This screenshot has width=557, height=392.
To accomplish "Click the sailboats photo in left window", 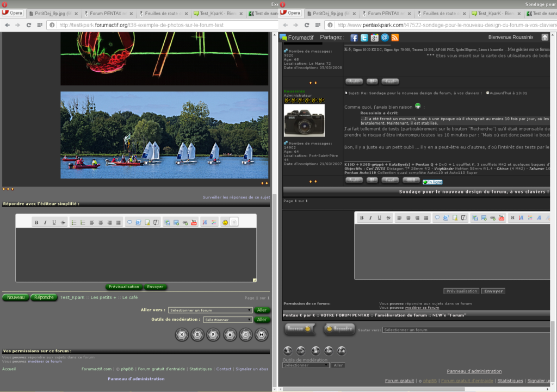I will click(x=164, y=135).
